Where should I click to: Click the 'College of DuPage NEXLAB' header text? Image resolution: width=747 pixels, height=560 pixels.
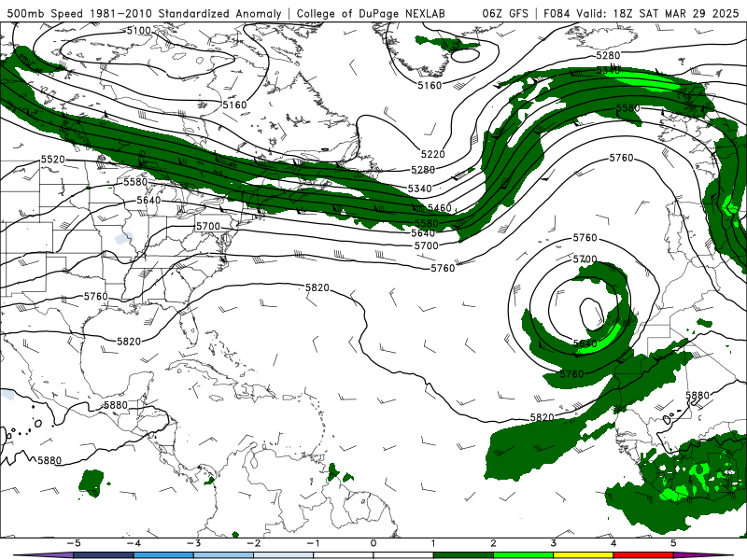[x=371, y=13]
